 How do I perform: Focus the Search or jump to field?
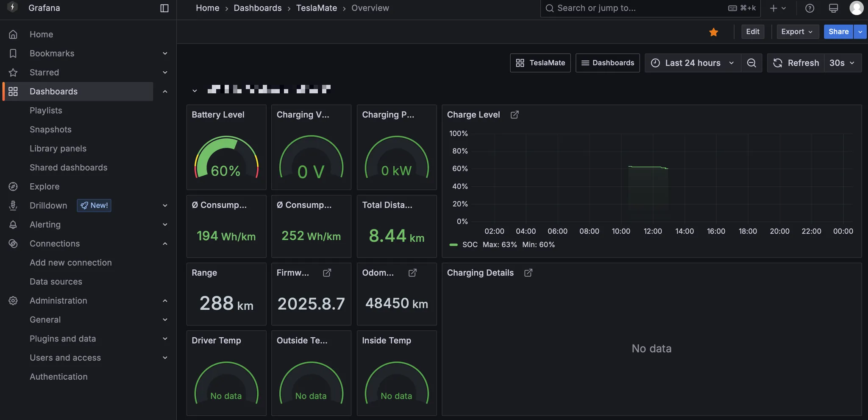pos(650,8)
